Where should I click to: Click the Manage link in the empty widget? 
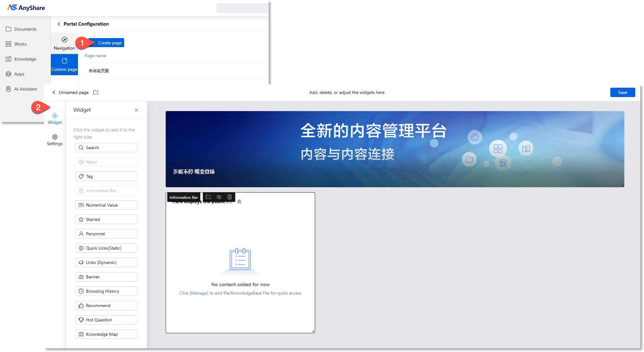coord(199,293)
